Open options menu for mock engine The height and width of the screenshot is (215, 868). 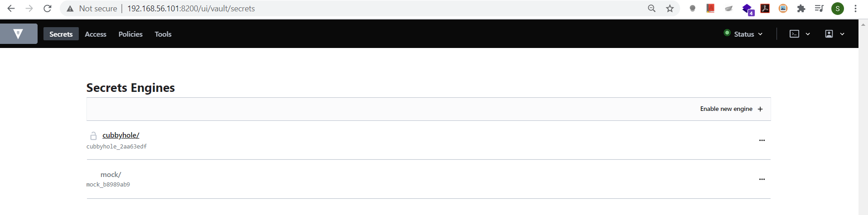[x=762, y=179]
